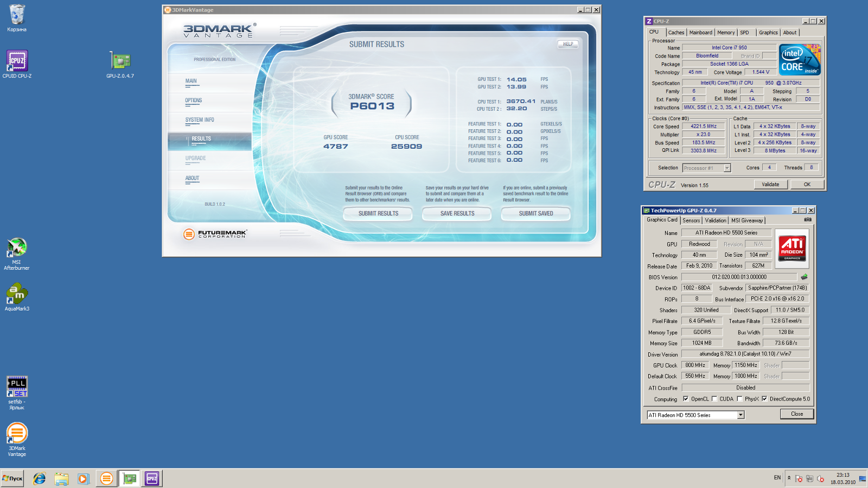Switch to CPU-Z taskbar button
This screenshot has height=488, width=868.
click(152, 478)
